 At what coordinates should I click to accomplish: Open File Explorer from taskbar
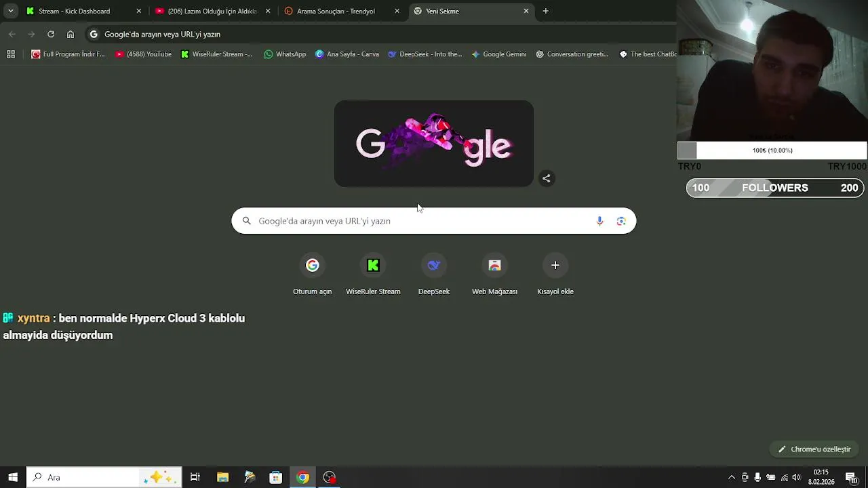pos(222,477)
